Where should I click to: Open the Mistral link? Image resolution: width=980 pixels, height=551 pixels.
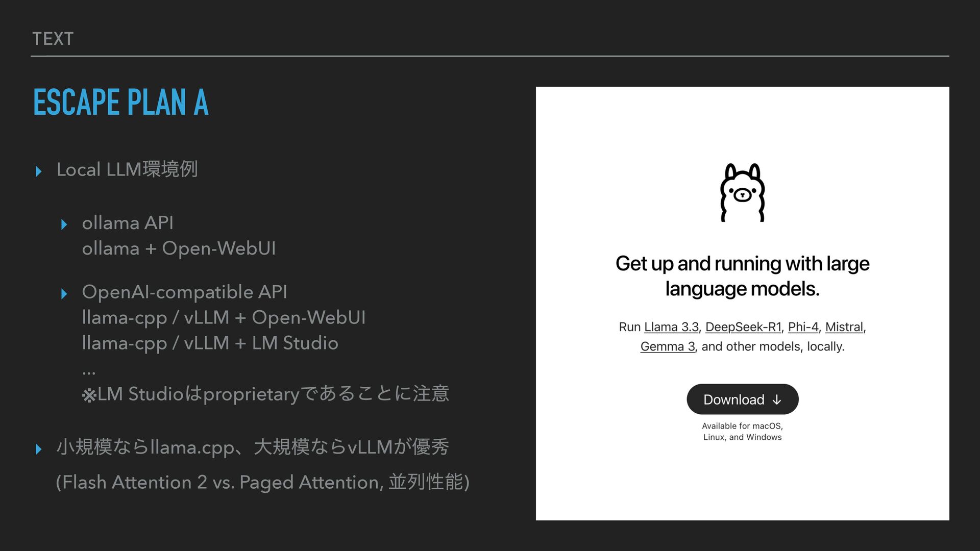[x=844, y=327]
